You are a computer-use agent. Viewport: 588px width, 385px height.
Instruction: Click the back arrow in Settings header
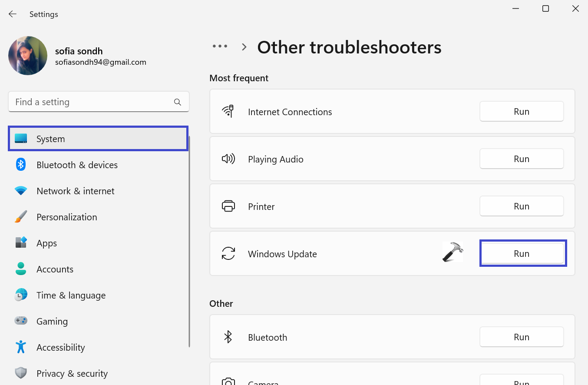(13, 14)
